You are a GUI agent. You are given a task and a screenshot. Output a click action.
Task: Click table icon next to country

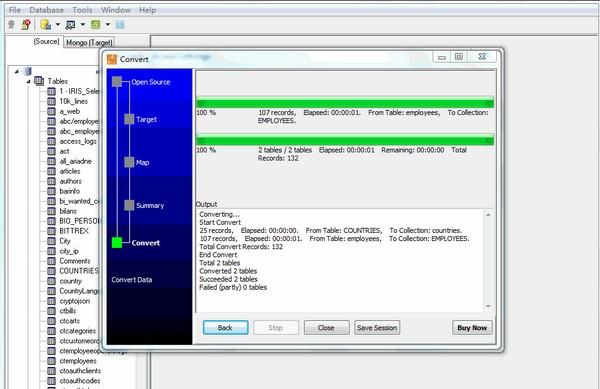coord(52,281)
